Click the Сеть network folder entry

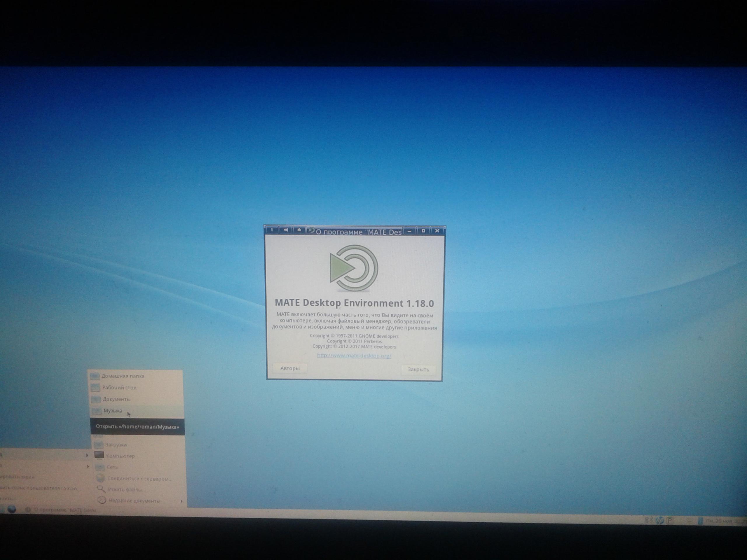(x=112, y=467)
